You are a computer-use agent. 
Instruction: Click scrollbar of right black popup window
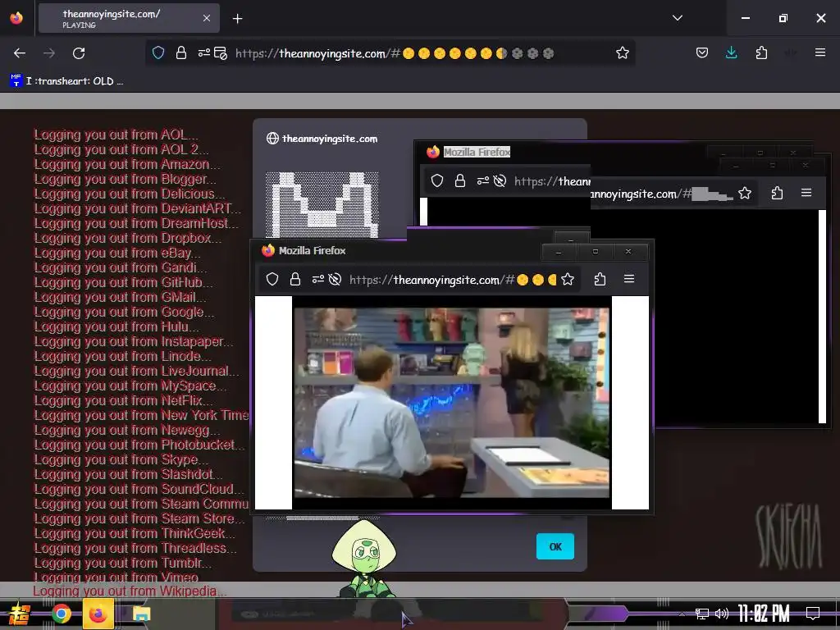[x=822, y=316]
